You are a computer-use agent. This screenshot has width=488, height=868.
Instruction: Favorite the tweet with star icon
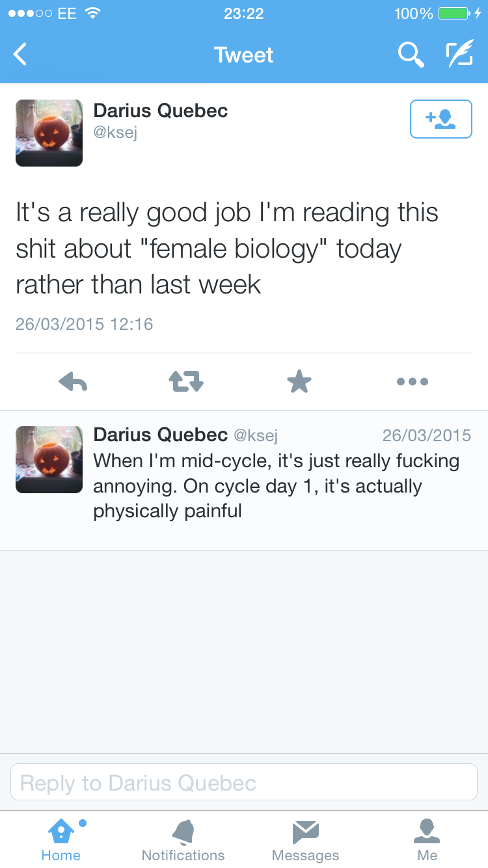point(299,382)
